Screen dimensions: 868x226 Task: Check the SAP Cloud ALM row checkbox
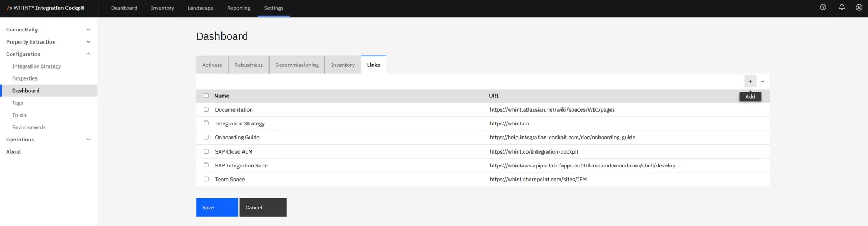coord(206,151)
